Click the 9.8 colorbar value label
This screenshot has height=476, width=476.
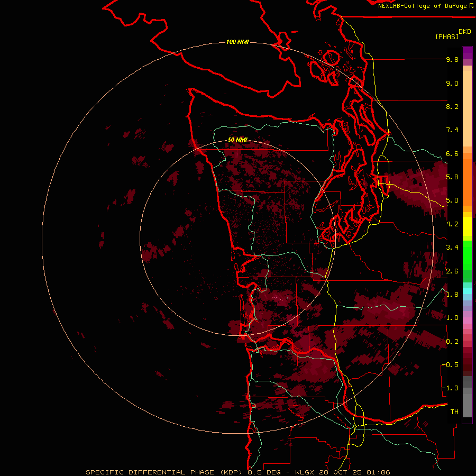[452, 60]
